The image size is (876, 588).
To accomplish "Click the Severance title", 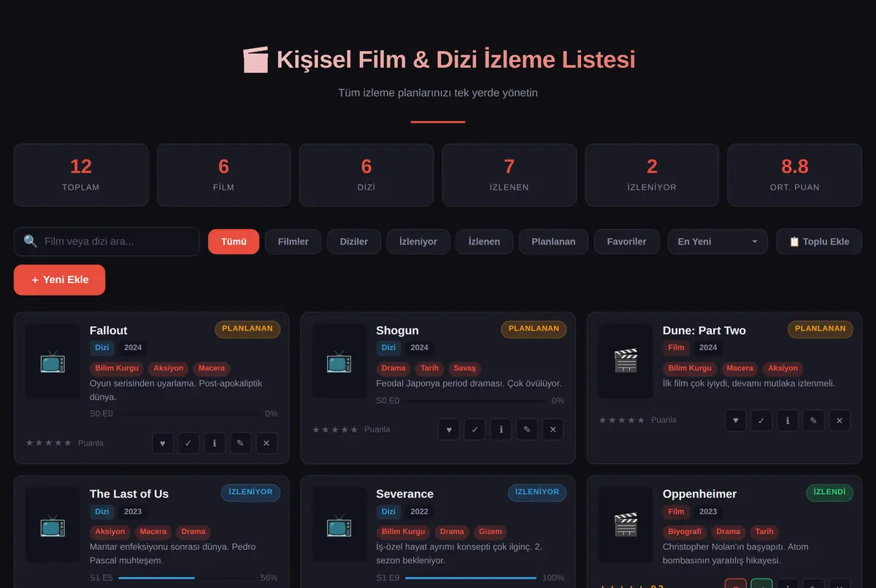I will coord(404,494).
